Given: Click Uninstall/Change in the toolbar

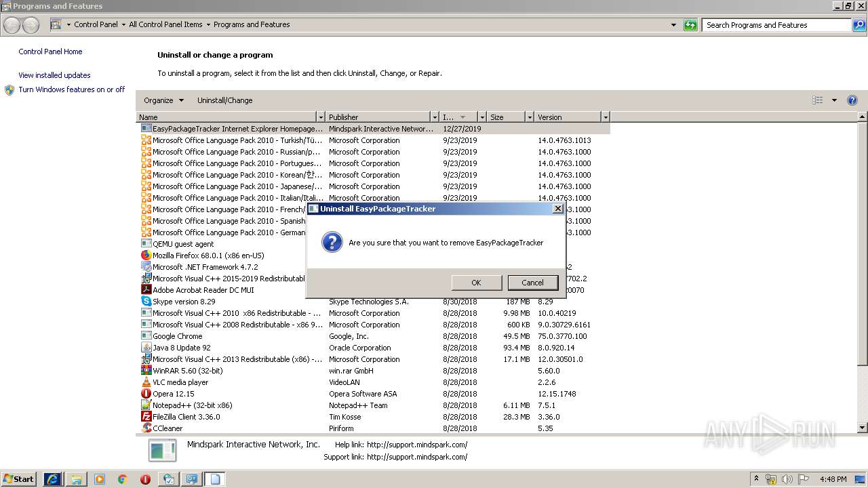Looking at the screenshot, I should (x=224, y=100).
